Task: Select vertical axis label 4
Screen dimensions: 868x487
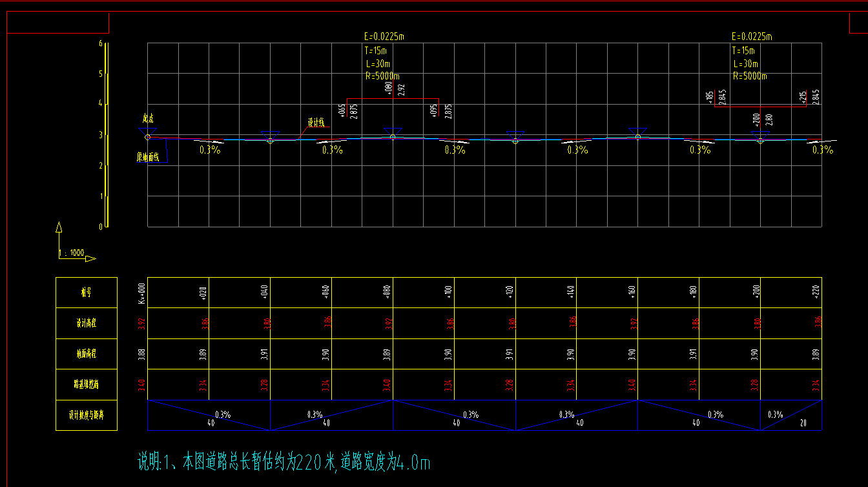Action: 101,103
